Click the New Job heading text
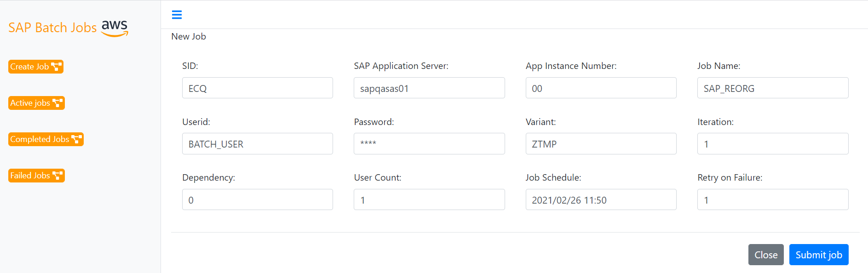 189,36
